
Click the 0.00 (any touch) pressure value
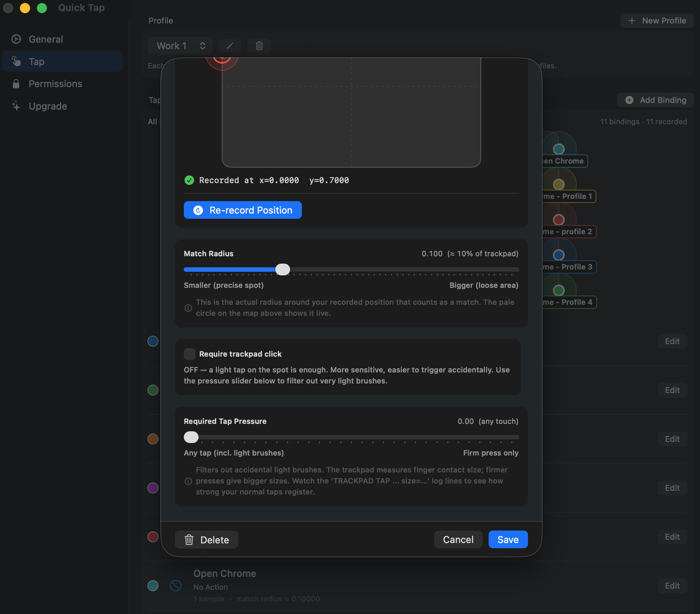[488, 421]
